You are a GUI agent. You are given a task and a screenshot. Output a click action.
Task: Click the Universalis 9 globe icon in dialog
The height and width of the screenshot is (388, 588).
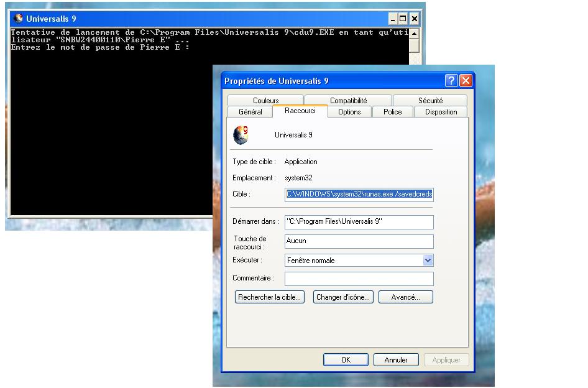(241, 135)
